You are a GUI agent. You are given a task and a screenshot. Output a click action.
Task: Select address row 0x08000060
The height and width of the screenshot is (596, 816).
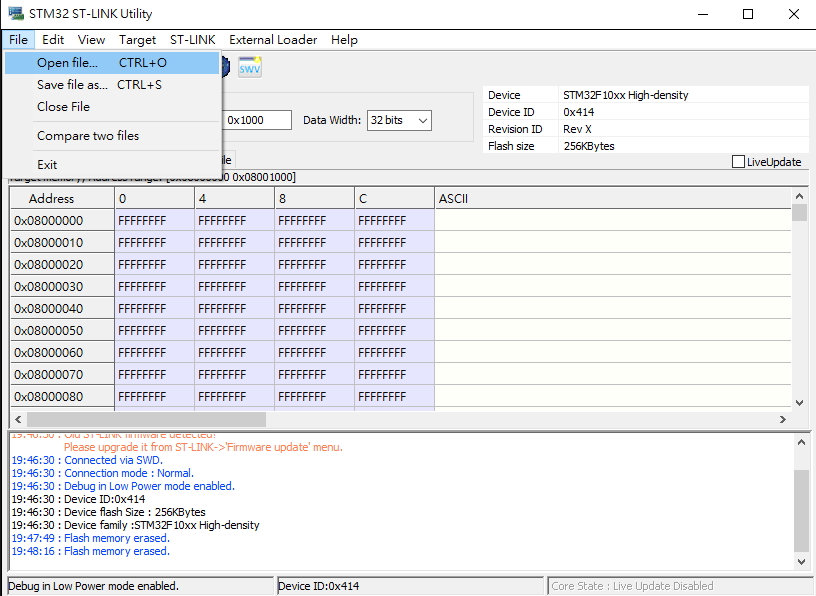[62, 352]
